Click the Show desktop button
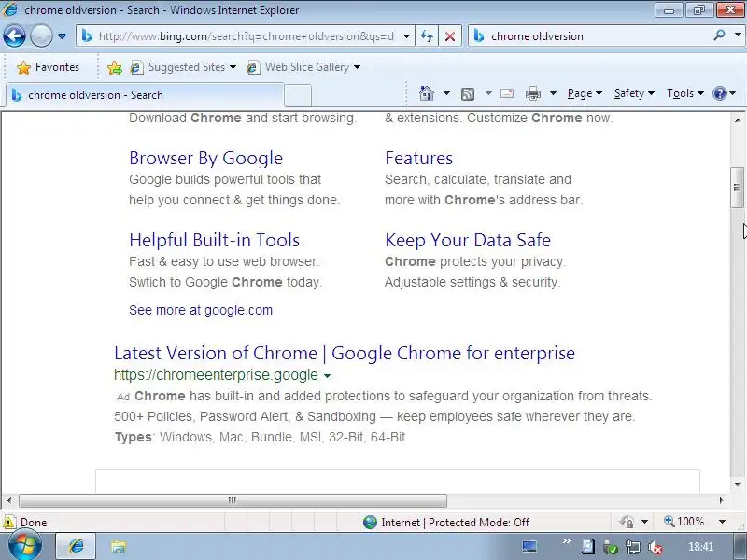The height and width of the screenshot is (560, 747). [740, 546]
